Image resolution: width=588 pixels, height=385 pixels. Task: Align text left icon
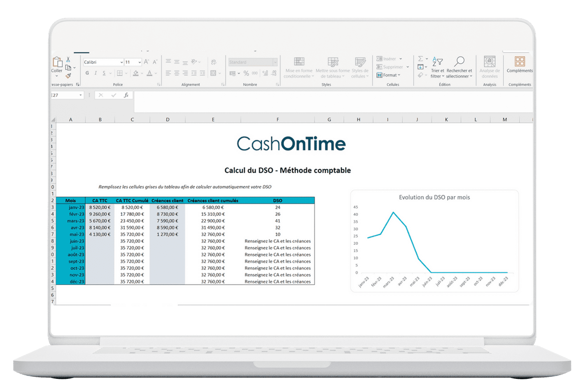pyautogui.click(x=168, y=73)
